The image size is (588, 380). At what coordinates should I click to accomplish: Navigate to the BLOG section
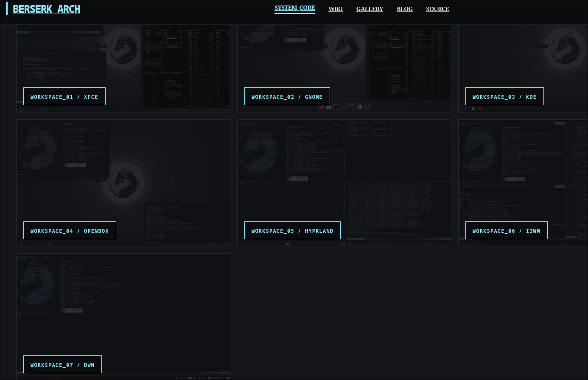point(405,9)
